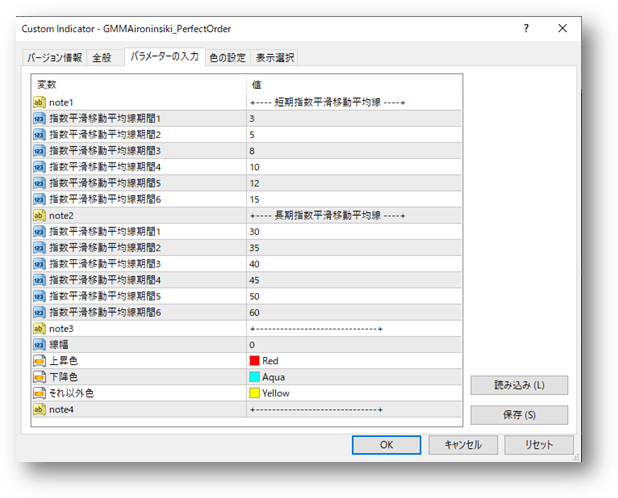Click the integer icon in the row with value 10

click(39, 167)
